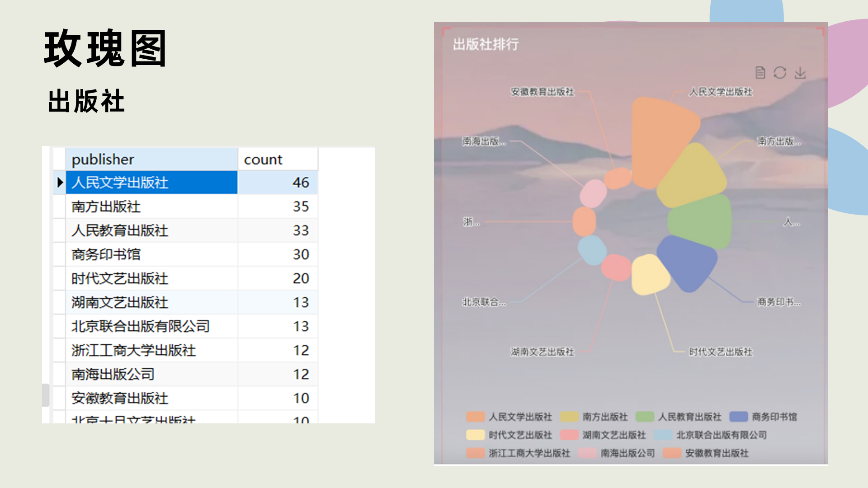Select the 安徽教育出版社 table cell
The image size is (868, 488).
pyautogui.click(x=151, y=398)
